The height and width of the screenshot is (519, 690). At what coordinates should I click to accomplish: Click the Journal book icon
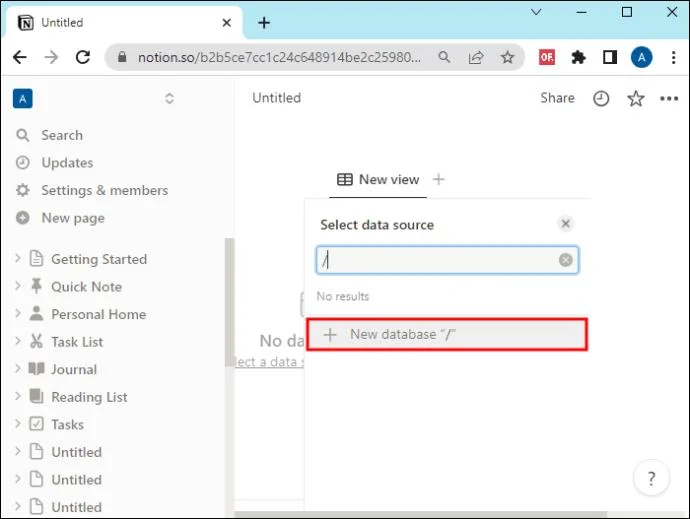click(x=37, y=368)
